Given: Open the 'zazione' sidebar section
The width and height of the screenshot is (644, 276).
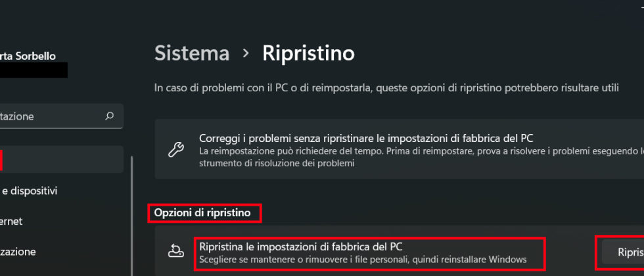Looking at the screenshot, I should [20, 252].
